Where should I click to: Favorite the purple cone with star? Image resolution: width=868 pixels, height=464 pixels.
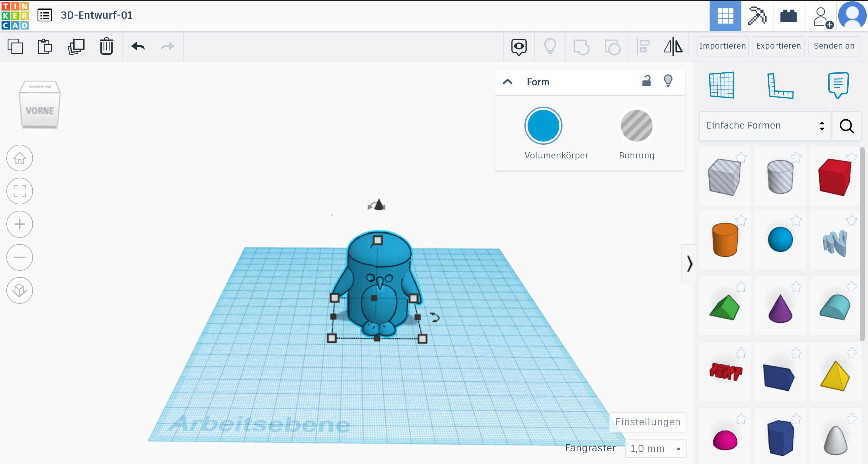796,287
